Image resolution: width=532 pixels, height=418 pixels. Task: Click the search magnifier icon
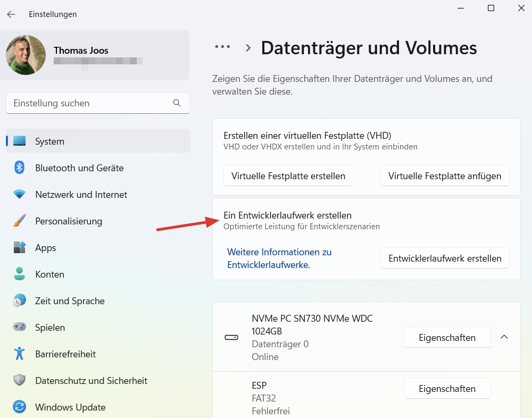point(177,103)
